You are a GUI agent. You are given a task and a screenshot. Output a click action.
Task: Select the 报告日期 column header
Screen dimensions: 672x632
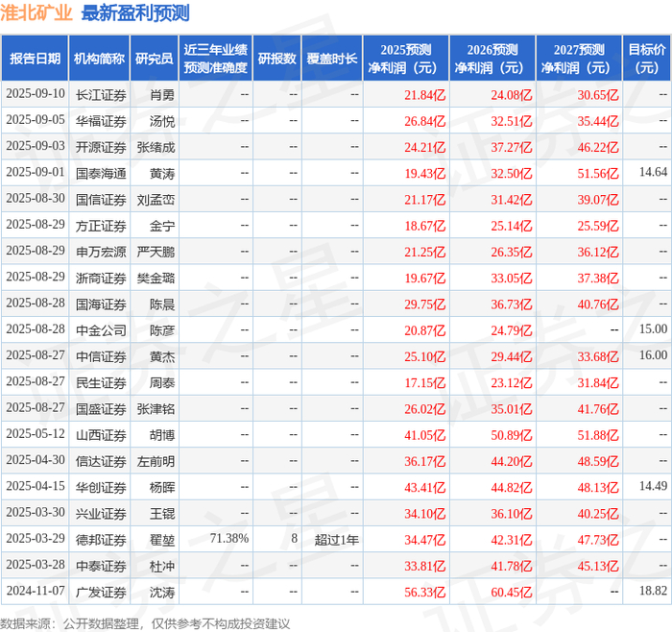coord(35,59)
